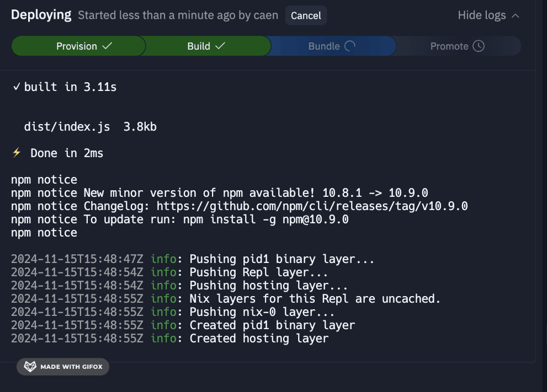Click the Provision checkmark icon
Viewport: 547px width, 392px height.
tap(108, 46)
